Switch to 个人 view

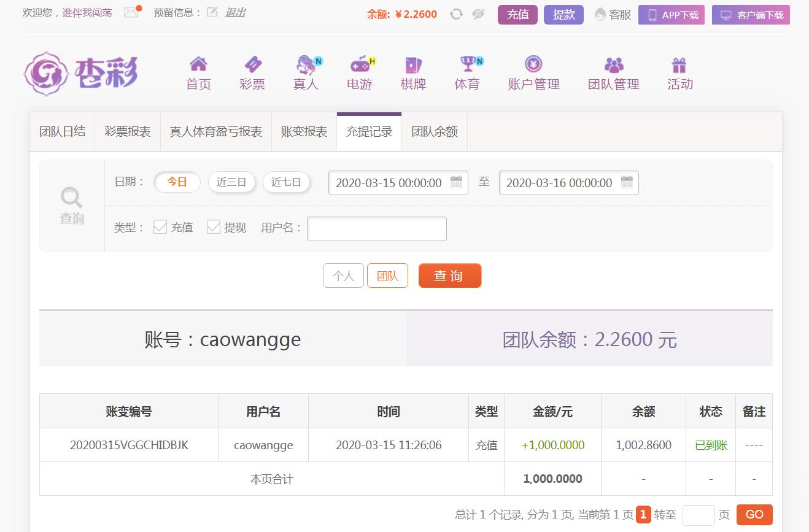(x=343, y=276)
